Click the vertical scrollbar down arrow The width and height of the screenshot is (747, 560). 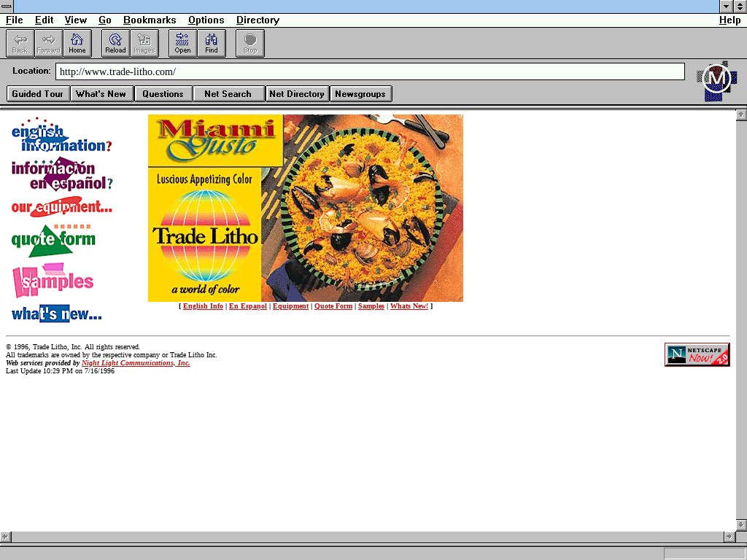pos(741,525)
